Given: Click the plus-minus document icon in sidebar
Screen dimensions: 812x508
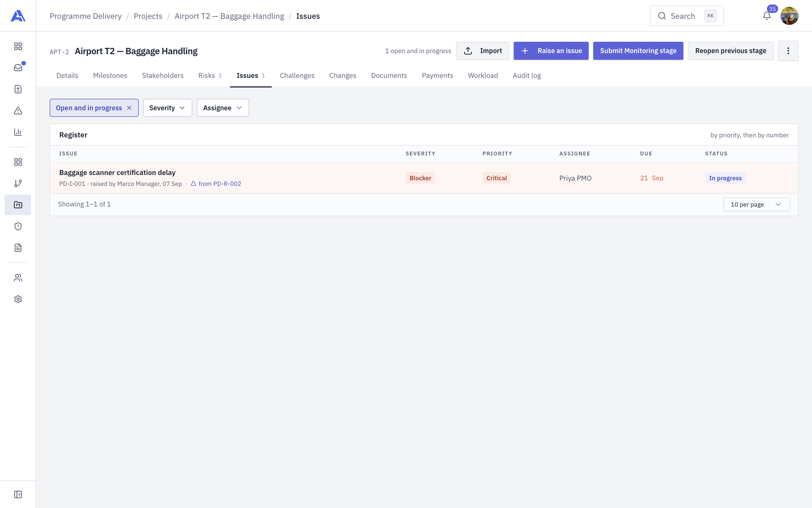Looking at the screenshot, I should (x=18, y=89).
